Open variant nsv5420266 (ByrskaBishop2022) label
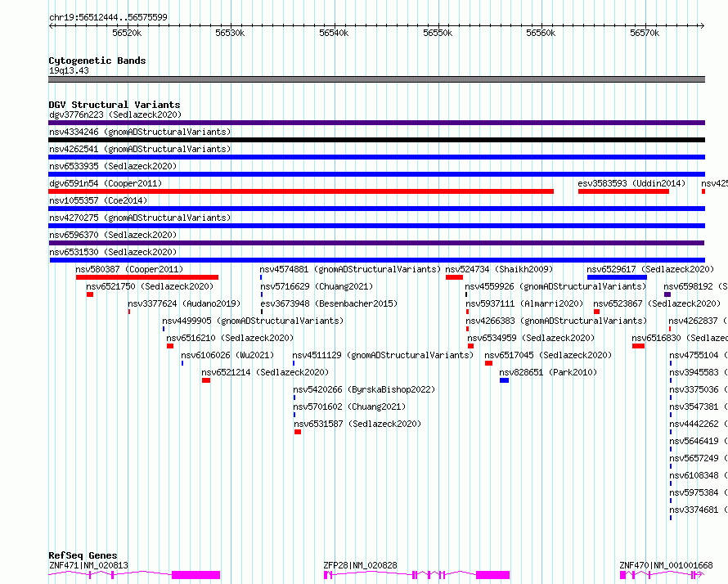This screenshot has width=728, height=584. click(x=364, y=389)
